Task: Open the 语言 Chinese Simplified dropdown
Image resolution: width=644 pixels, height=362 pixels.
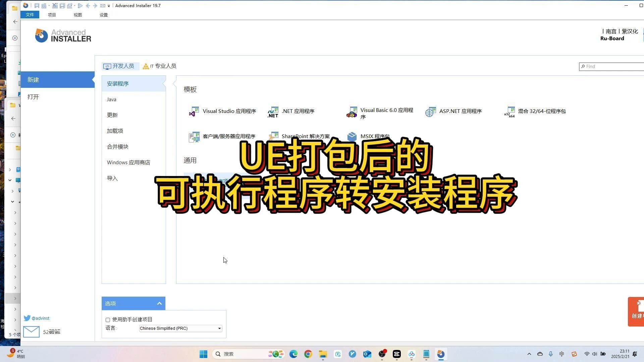Action: point(180,328)
